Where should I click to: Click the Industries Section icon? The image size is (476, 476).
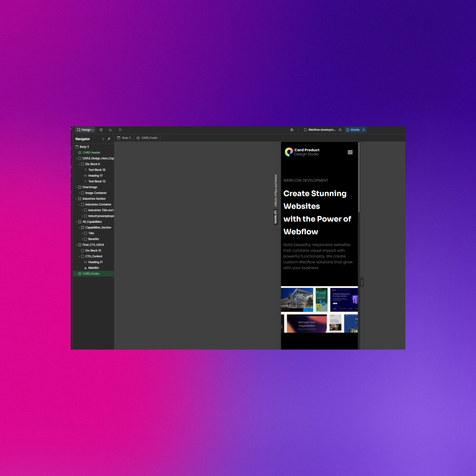(80, 199)
